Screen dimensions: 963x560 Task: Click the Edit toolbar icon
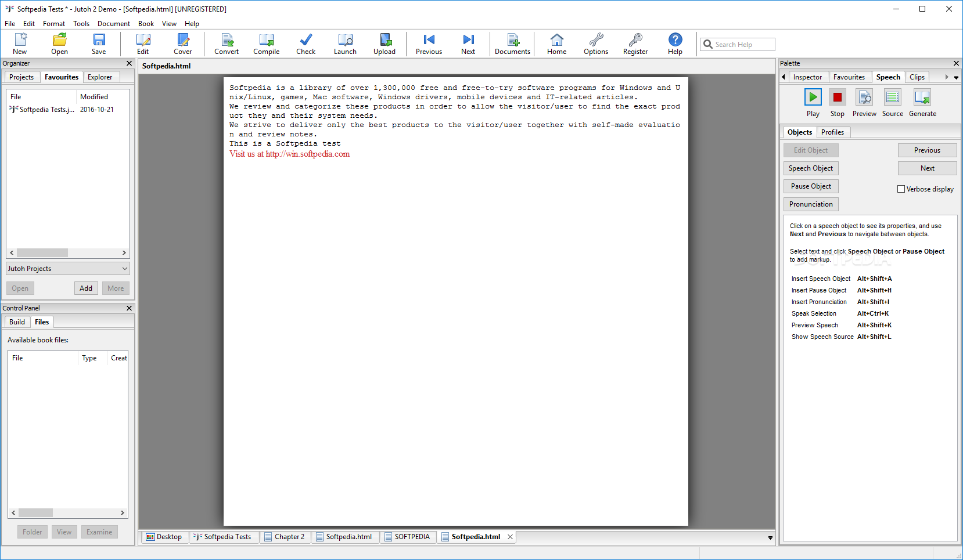pyautogui.click(x=143, y=44)
